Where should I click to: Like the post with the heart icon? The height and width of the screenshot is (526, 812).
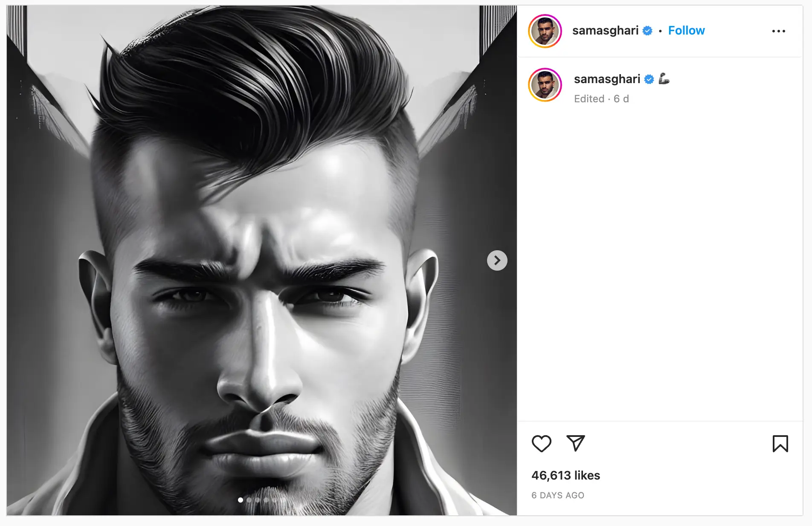tap(541, 443)
